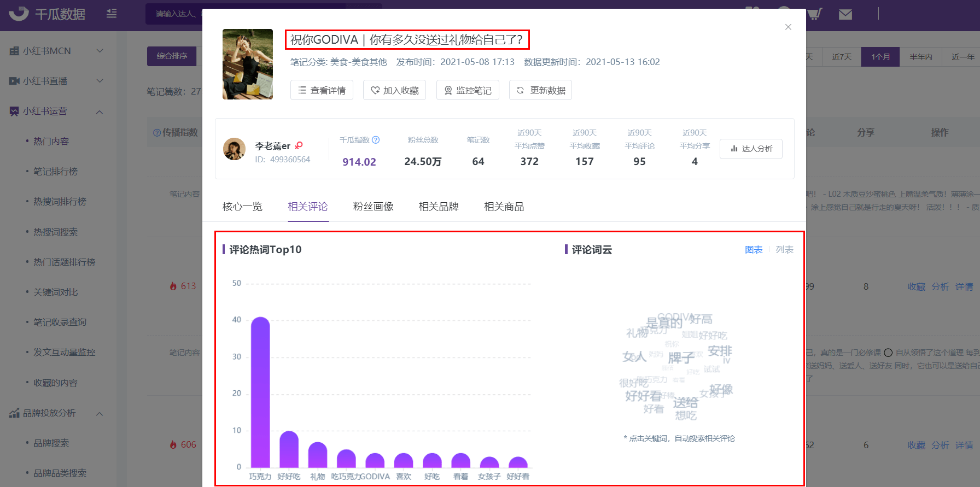980x487 pixels.
Task: Open 品牌搜索 in sidebar
Action: pos(51,443)
